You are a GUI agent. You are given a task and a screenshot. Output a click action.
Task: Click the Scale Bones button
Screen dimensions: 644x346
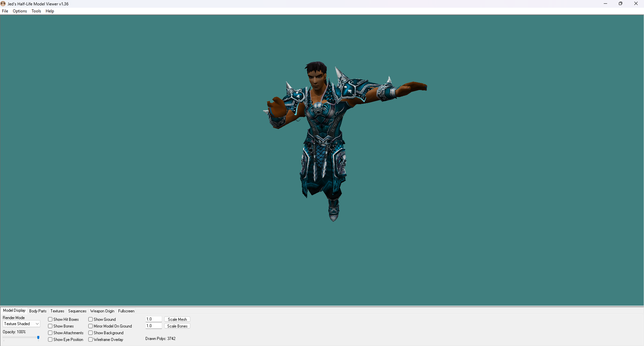click(x=177, y=326)
